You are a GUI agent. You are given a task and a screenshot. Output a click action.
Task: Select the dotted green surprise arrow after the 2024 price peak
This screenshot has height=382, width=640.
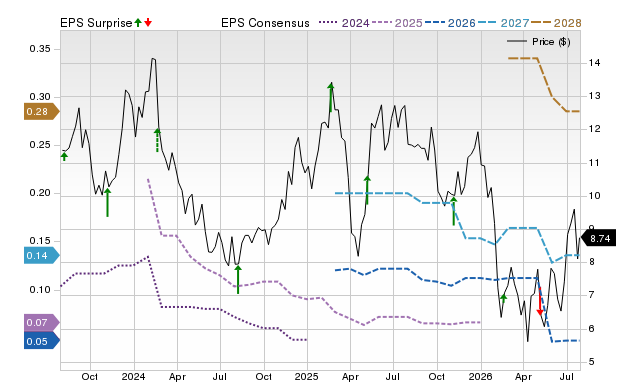[x=158, y=140]
